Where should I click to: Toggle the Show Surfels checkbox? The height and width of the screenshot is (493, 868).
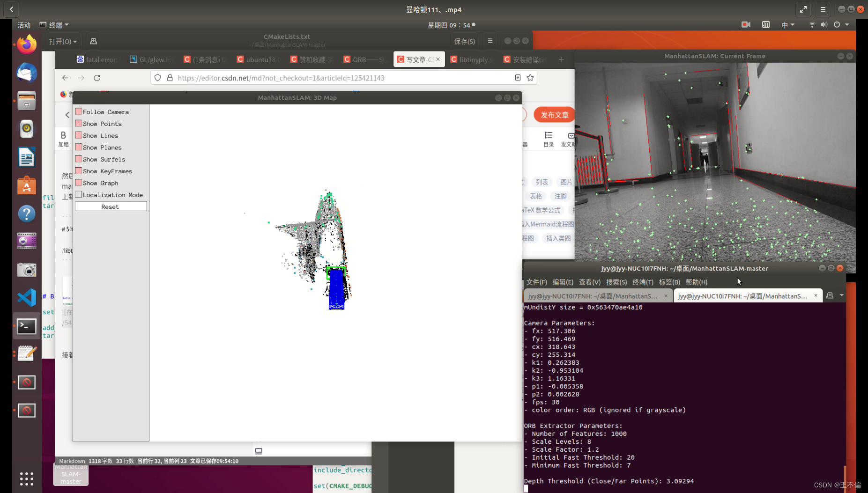point(79,159)
